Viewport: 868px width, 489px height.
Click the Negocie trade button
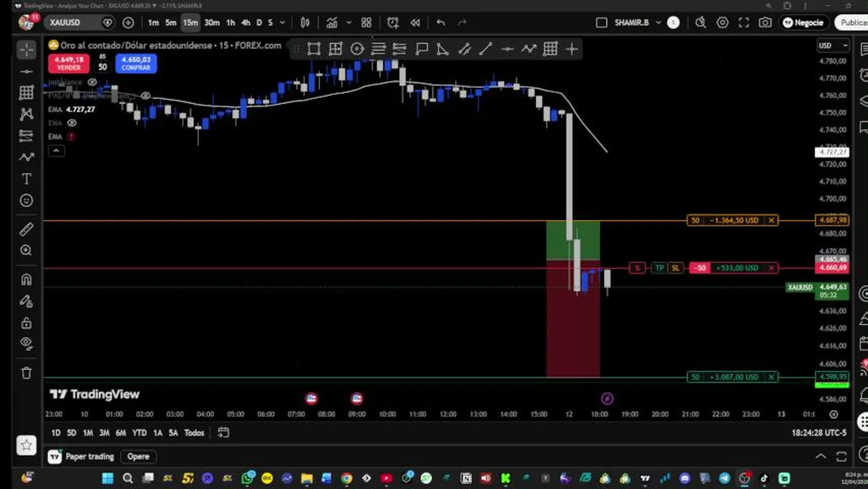[x=803, y=22]
